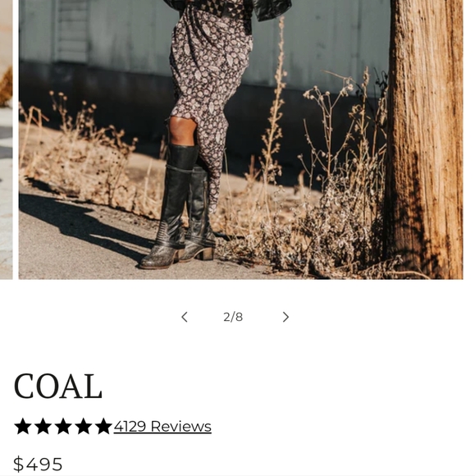Click the 2/8 slide counter
Viewport: 475px width, 476px height.
pyautogui.click(x=233, y=317)
